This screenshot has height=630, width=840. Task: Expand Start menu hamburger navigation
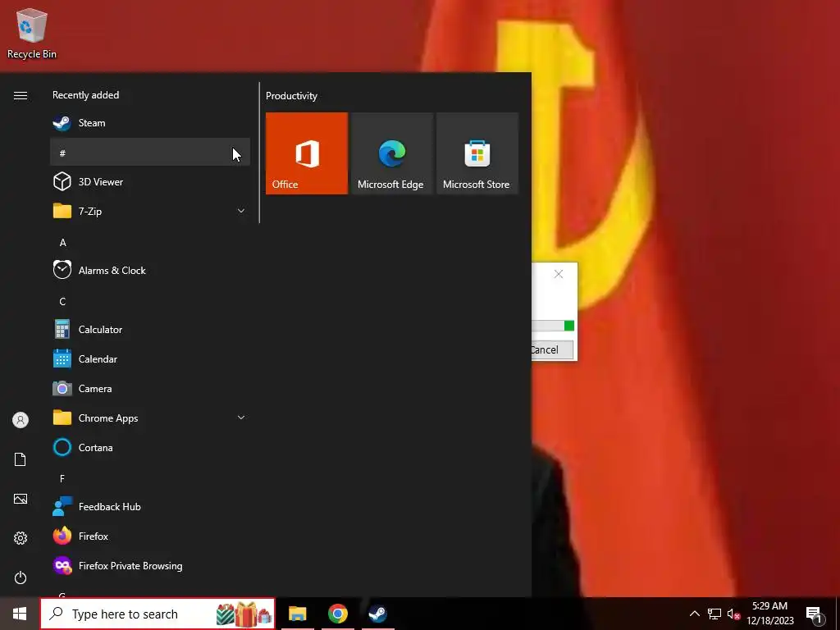coord(21,95)
